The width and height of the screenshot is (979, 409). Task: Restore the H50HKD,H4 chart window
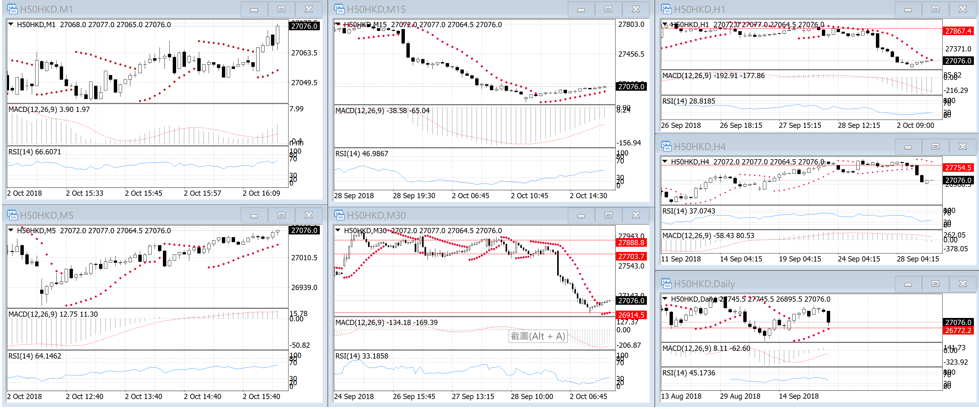[936, 146]
